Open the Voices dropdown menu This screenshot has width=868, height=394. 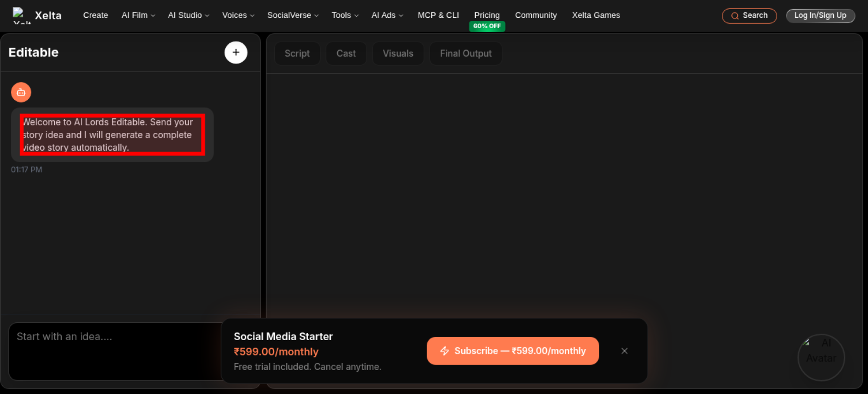click(x=238, y=15)
